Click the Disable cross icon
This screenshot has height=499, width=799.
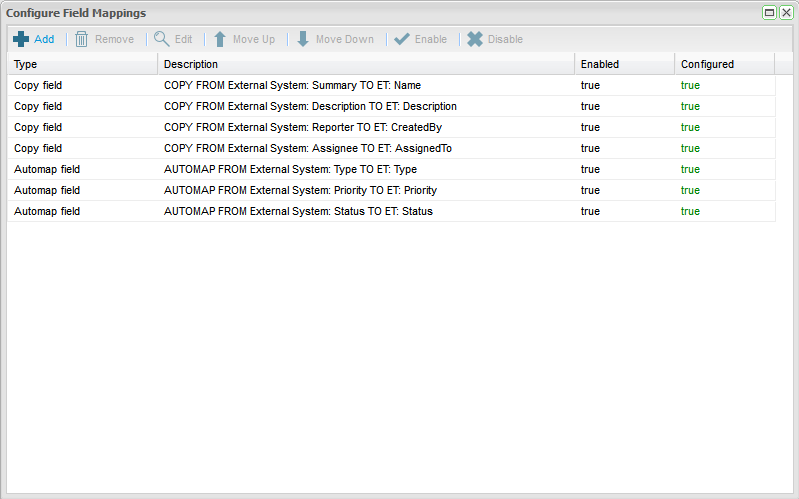[x=475, y=39]
